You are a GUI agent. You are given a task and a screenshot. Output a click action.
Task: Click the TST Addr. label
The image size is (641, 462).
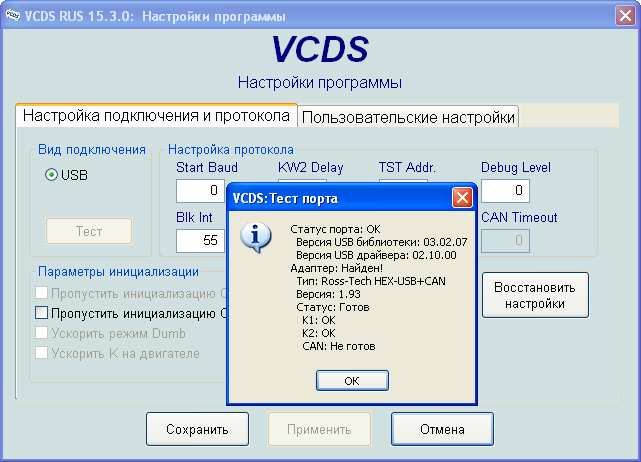(407, 167)
